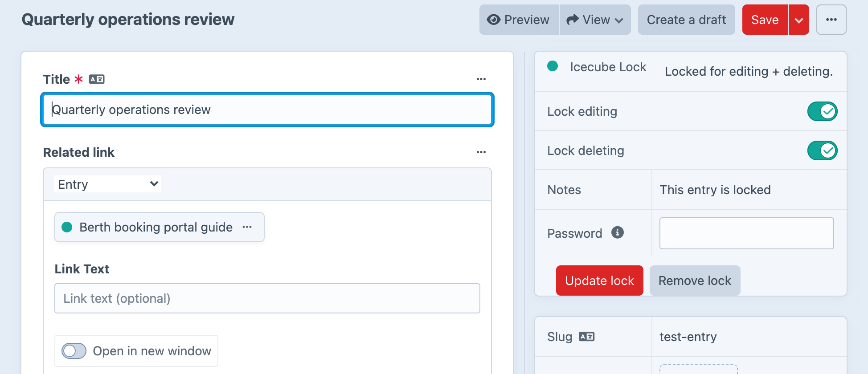Click Create a draft button

coord(686,20)
